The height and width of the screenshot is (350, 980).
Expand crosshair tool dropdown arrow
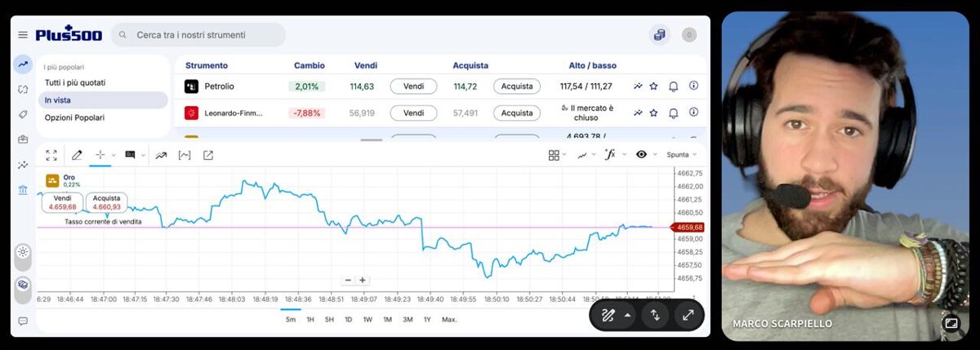tap(114, 155)
